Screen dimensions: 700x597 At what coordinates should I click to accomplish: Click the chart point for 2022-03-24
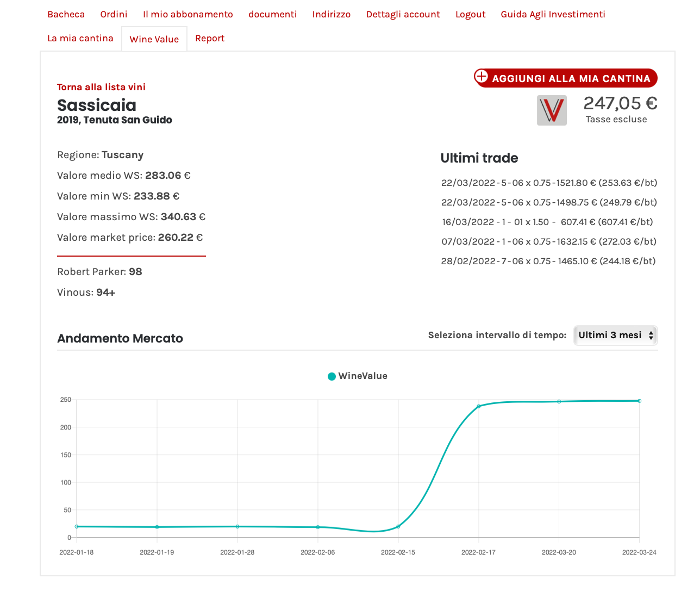[x=639, y=401]
